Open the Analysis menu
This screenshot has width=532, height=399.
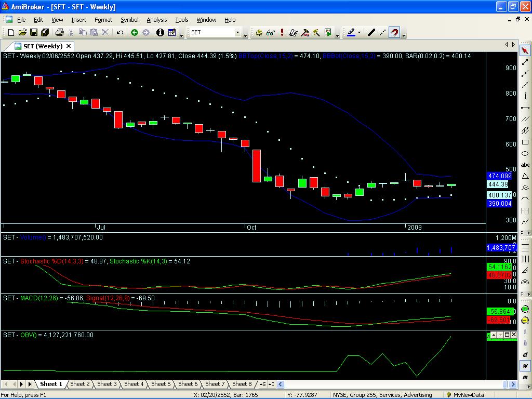[x=157, y=20]
